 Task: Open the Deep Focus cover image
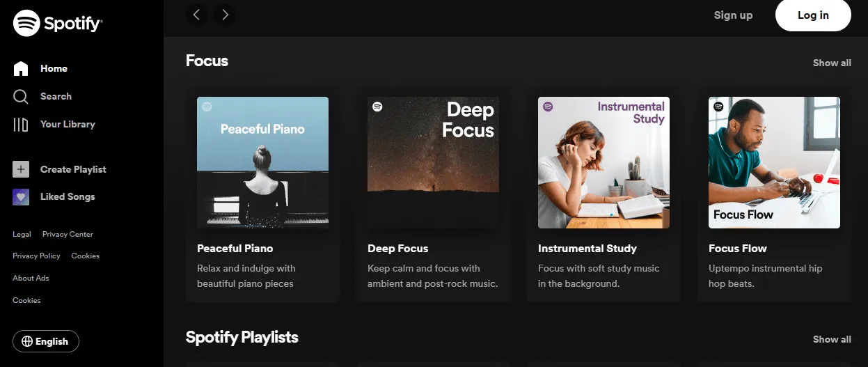tap(433, 162)
